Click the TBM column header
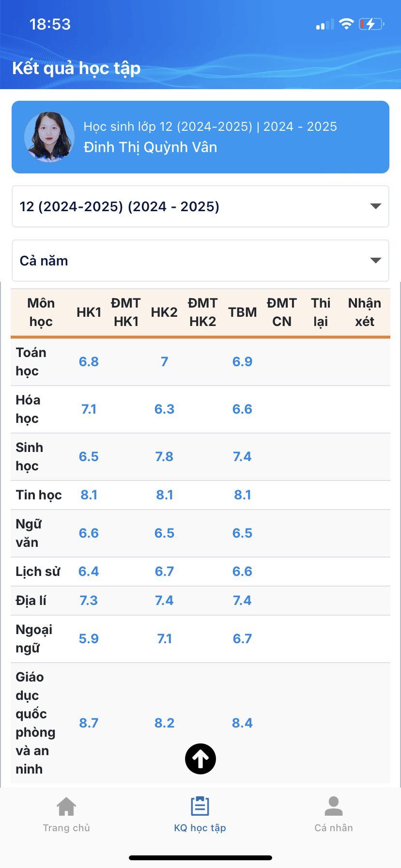Image resolution: width=401 pixels, height=868 pixels. [242, 312]
